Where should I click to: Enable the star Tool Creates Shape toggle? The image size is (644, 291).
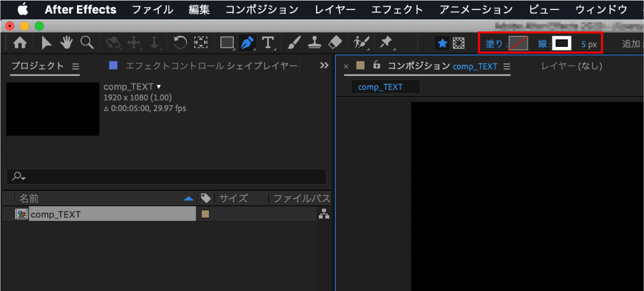pyautogui.click(x=442, y=43)
